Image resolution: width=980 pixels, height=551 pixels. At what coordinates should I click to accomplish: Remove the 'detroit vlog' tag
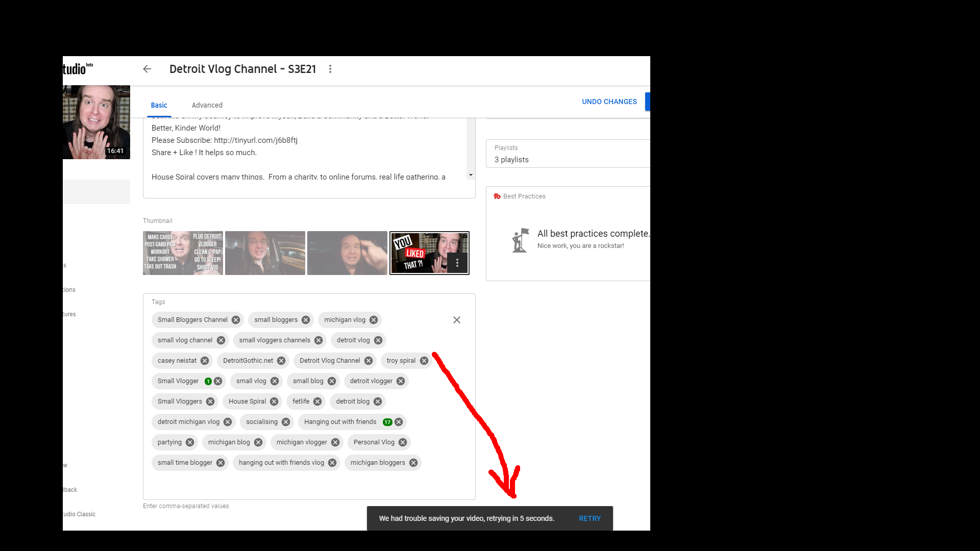(x=378, y=340)
